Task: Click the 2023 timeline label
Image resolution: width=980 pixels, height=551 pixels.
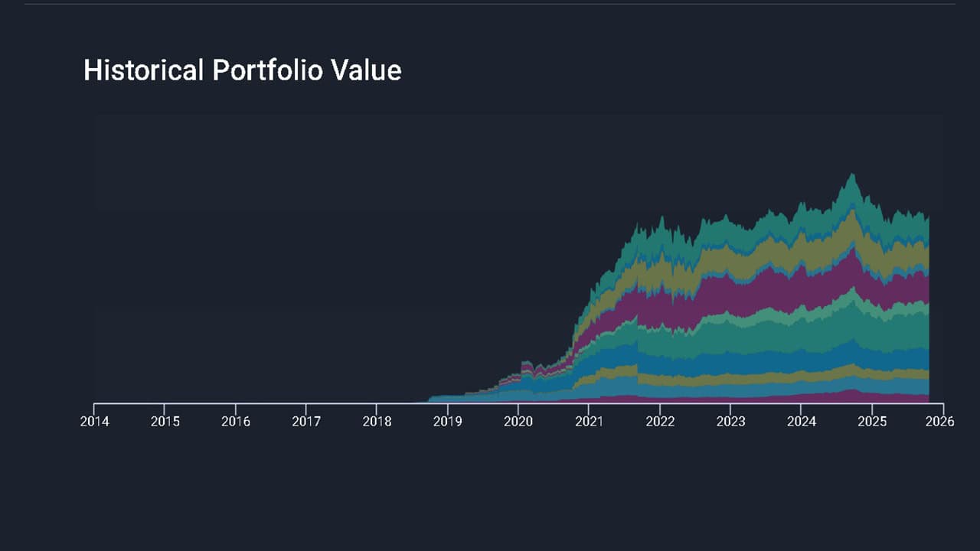Action: click(730, 422)
